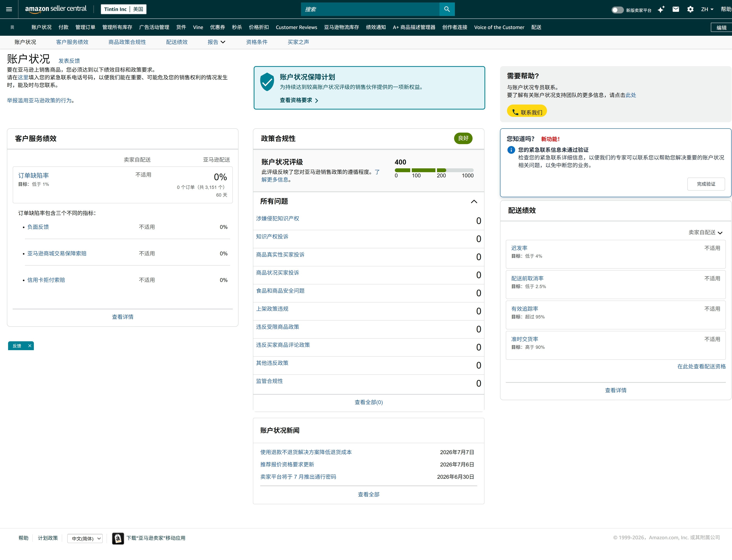
Task: Click 查看全部(0) policy issues link
Action: [x=369, y=402]
